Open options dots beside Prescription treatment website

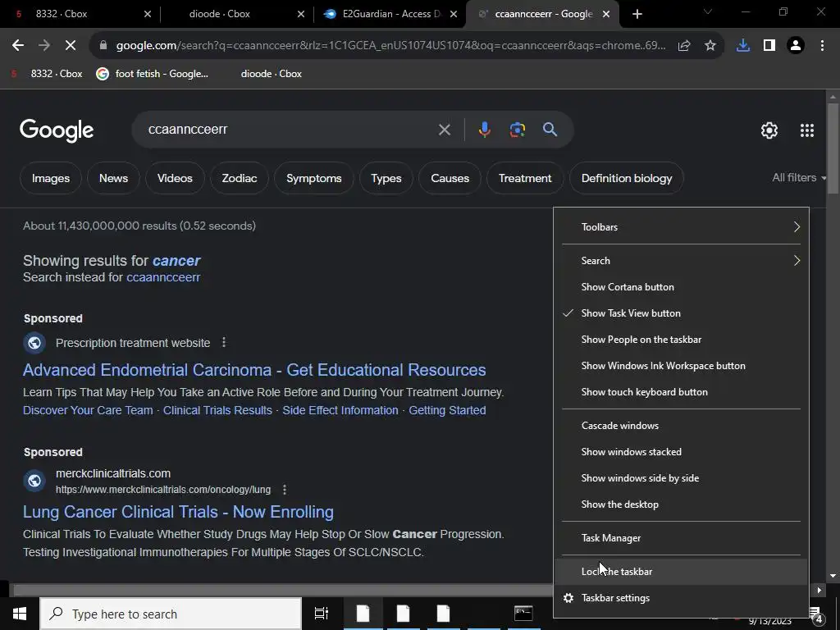(x=224, y=342)
